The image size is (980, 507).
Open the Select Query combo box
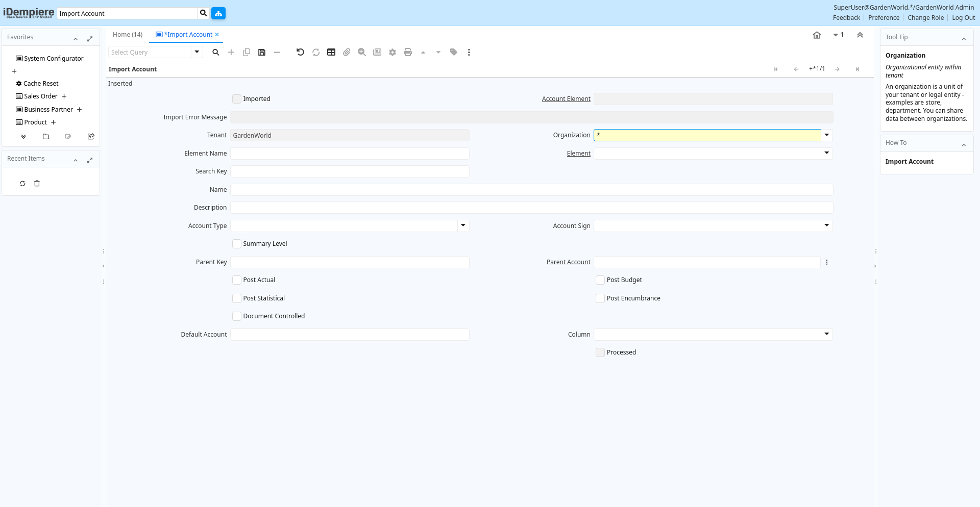coord(197,52)
